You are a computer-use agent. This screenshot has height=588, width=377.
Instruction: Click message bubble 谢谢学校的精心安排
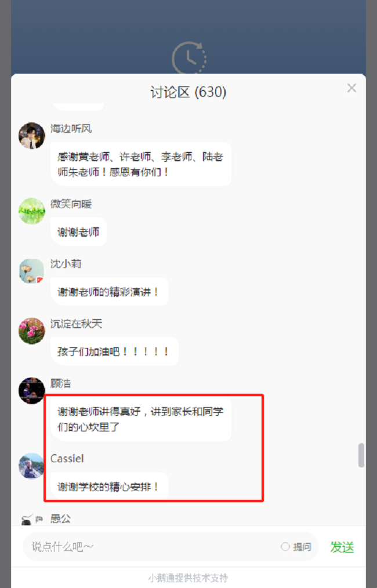click(110, 486)
